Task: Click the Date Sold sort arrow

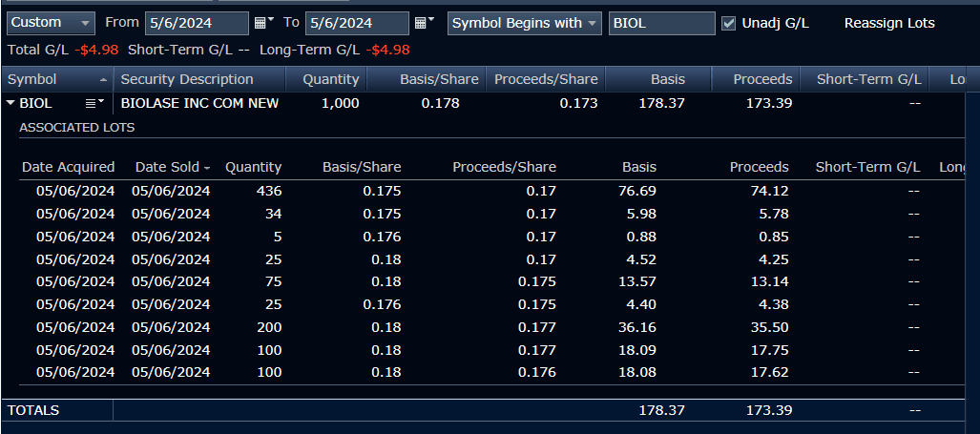Action: click(x=207, y=168)
